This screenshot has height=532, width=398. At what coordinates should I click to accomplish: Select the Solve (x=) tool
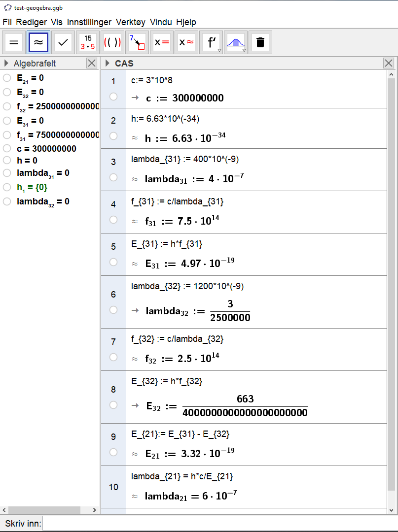click(x=162, y=42)
